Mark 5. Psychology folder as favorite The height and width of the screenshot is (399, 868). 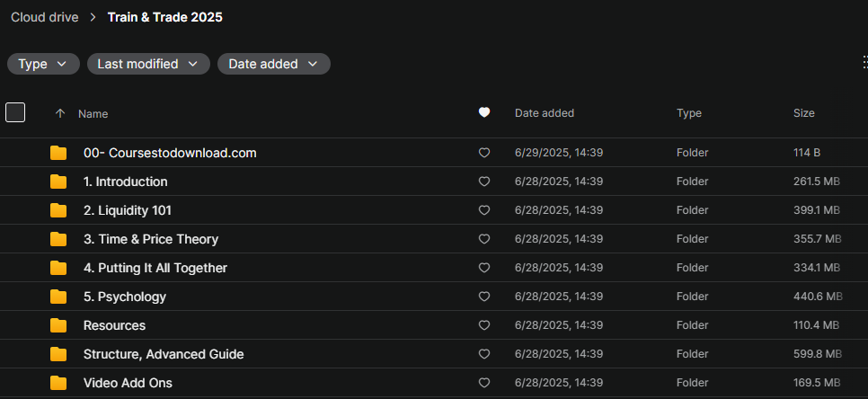click(484, 297)
